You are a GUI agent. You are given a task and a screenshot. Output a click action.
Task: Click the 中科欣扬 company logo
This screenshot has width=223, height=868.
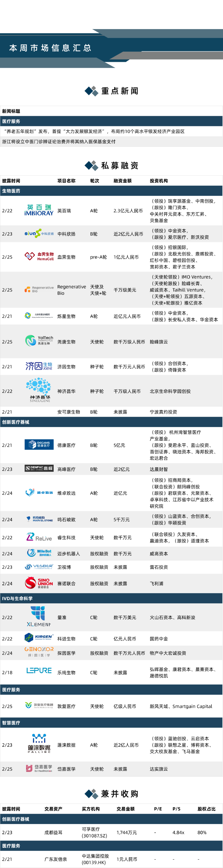(x=39, y=234)
